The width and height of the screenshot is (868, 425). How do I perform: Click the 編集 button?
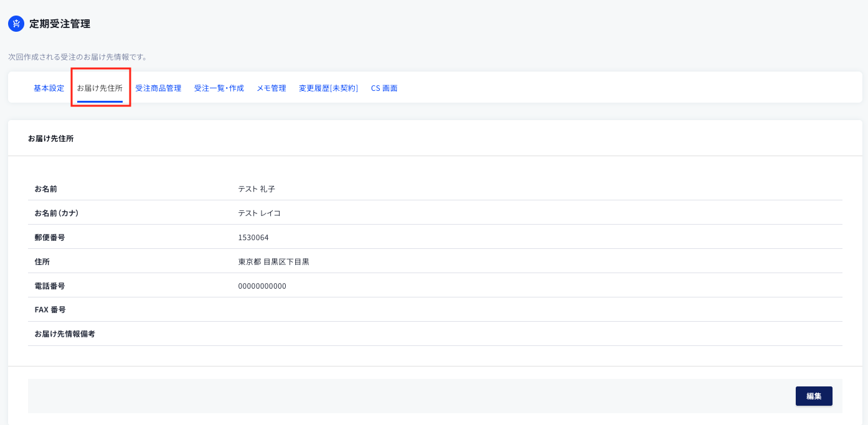point(814,396)
